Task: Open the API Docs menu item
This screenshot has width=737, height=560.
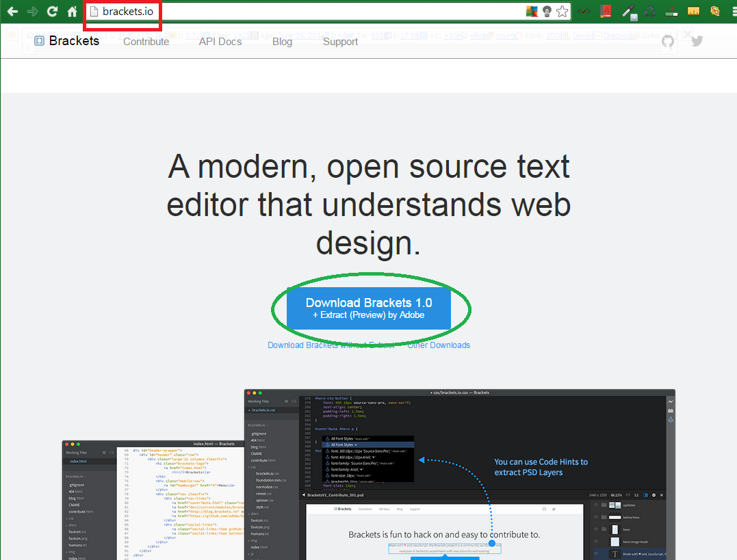Action: coord(220,42)
